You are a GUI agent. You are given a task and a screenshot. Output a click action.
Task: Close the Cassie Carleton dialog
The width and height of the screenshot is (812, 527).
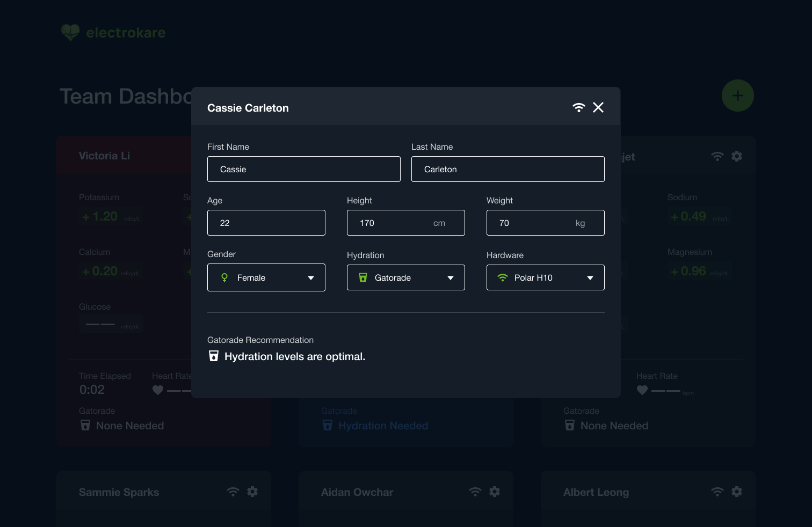tap(598, 107)
